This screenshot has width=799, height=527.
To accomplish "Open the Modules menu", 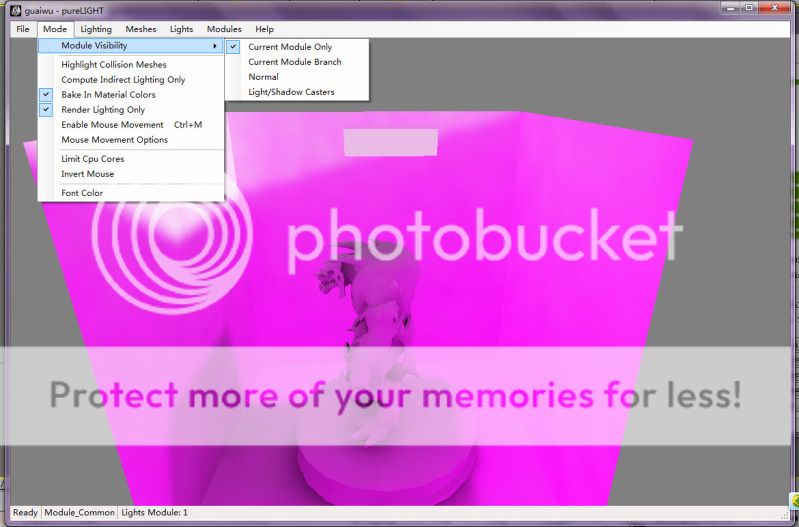I will (x=224, y=29).
